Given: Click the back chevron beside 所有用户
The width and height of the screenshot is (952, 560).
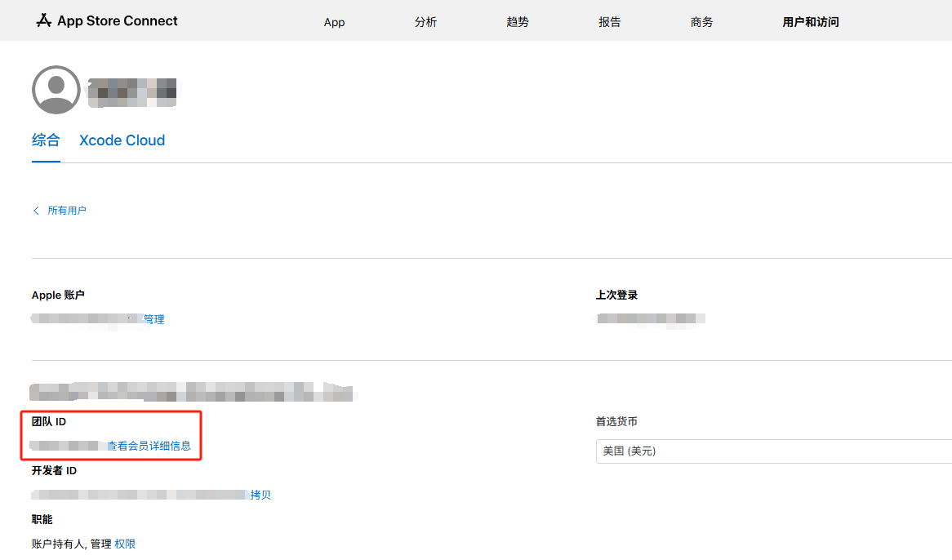Looking at the screenshot, I should point(36,211).
